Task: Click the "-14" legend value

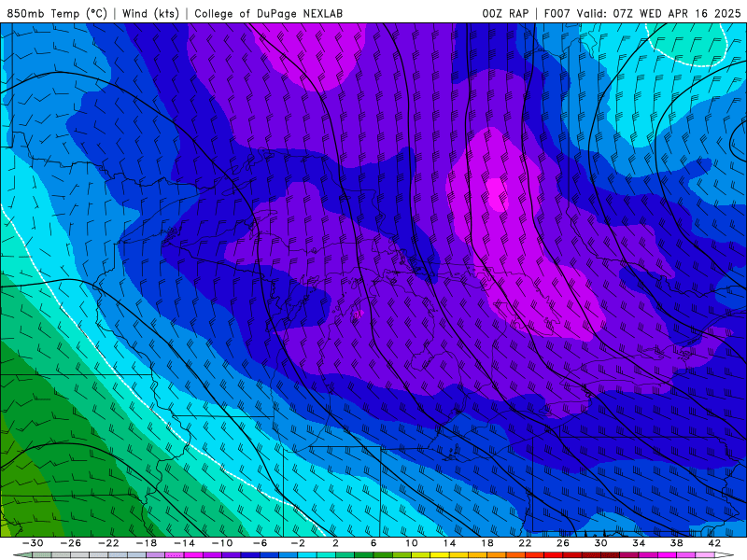Action: click(184, 543)
